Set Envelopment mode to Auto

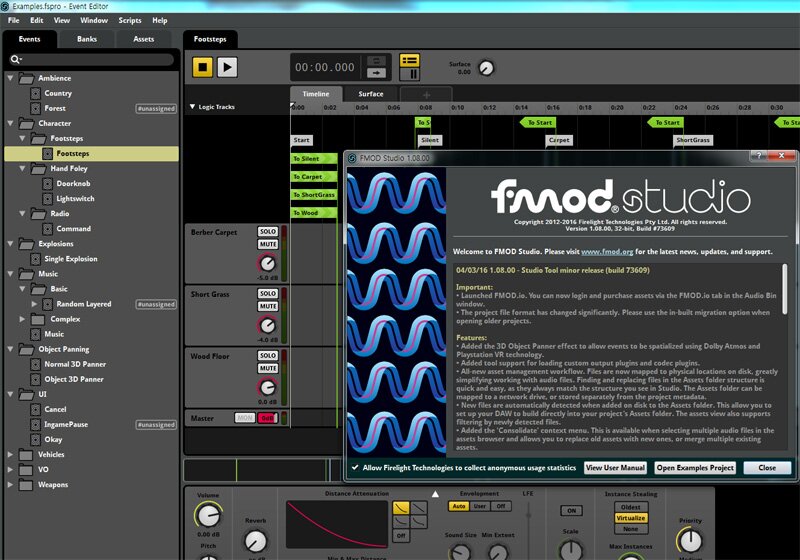(x=459, y=506)
